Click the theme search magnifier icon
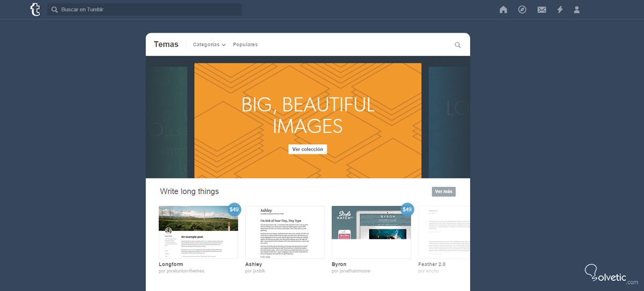Screen dimensions: 644x291 tap(458, 45)
